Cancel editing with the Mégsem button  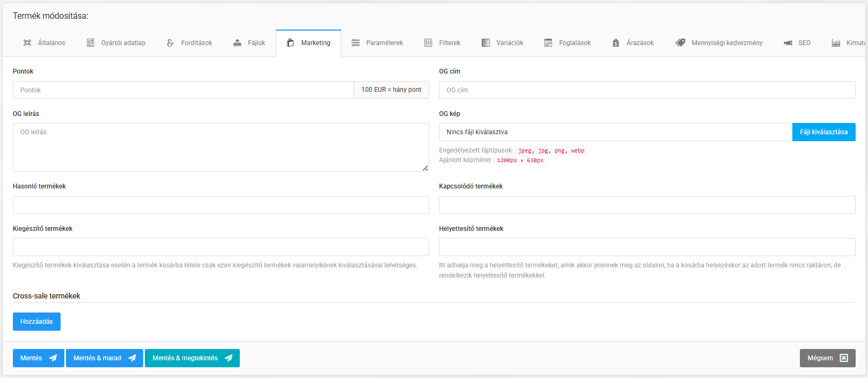pyautogui.click(x=827, y=358)
